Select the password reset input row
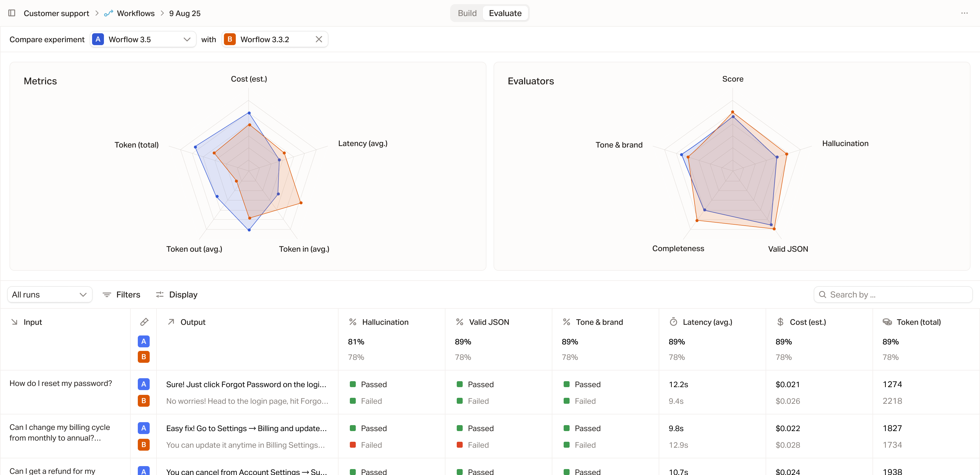 [x=61, y=383]
